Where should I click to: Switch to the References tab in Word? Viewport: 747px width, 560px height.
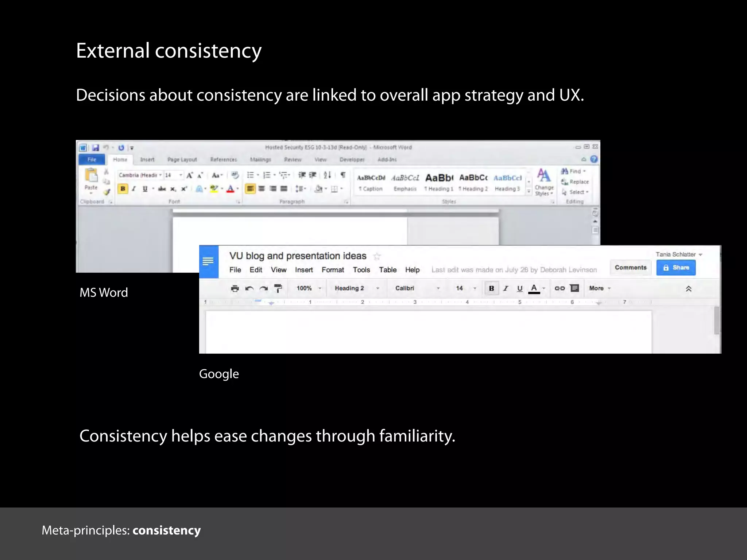224,160
